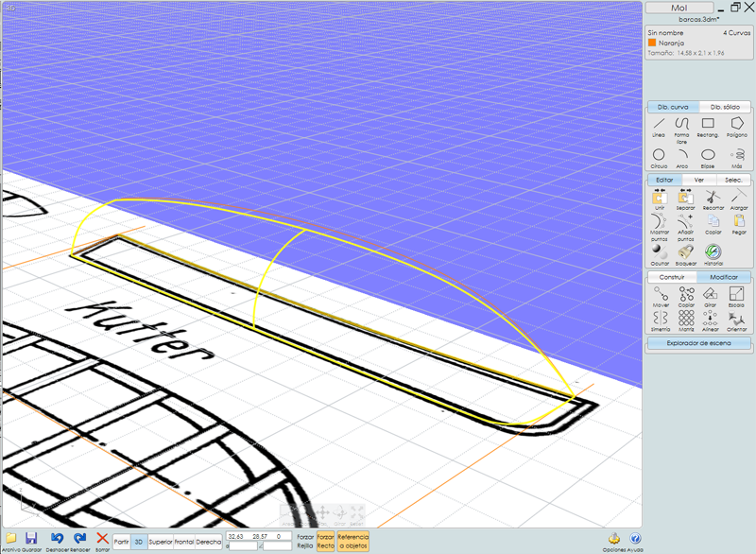756x554 pixels.
Task: Select the Girar rotate tool
Action: 711,297
